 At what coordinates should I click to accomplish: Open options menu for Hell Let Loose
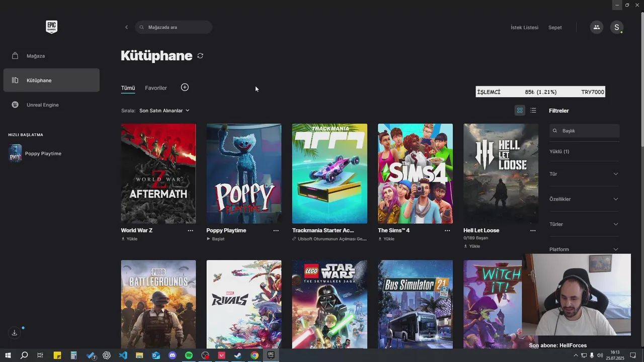click(x=533, y=230)
